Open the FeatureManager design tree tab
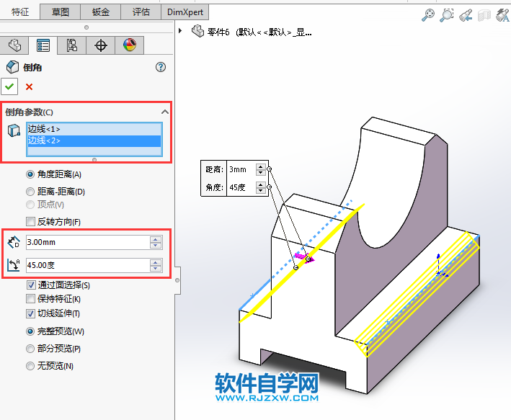 point(14,45)
